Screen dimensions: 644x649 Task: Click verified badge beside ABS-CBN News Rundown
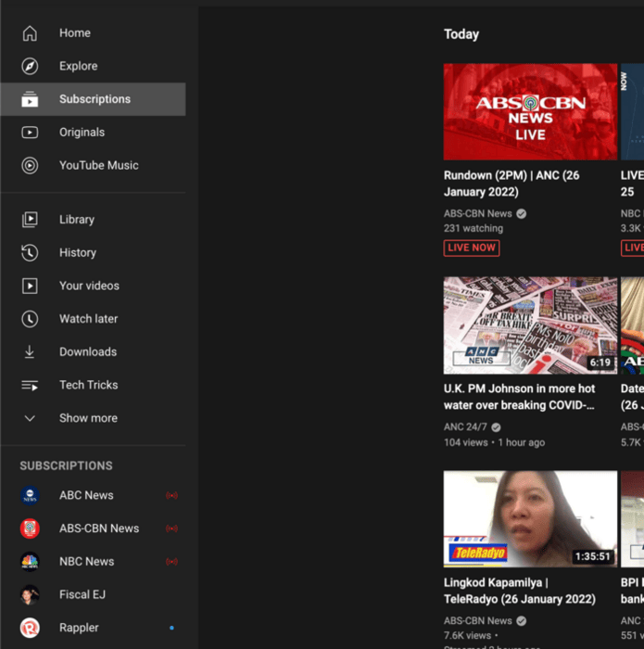[521, 213]
